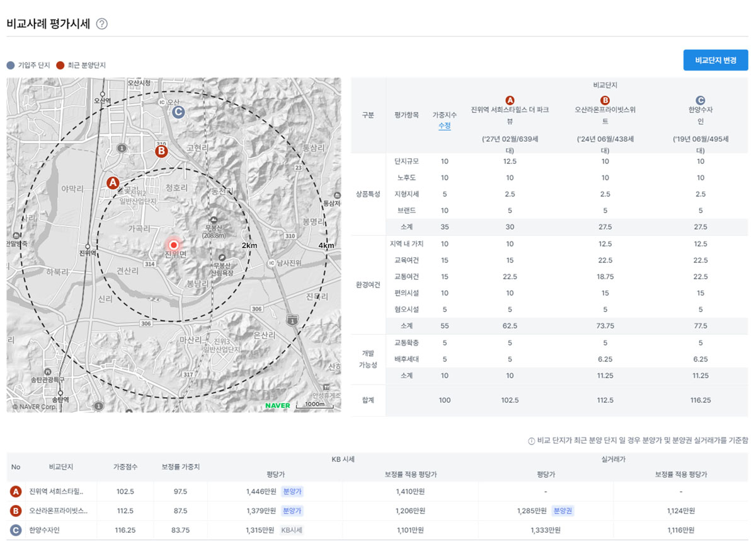Click the C badge in the 83.75 row

click(x=16, y=530)
